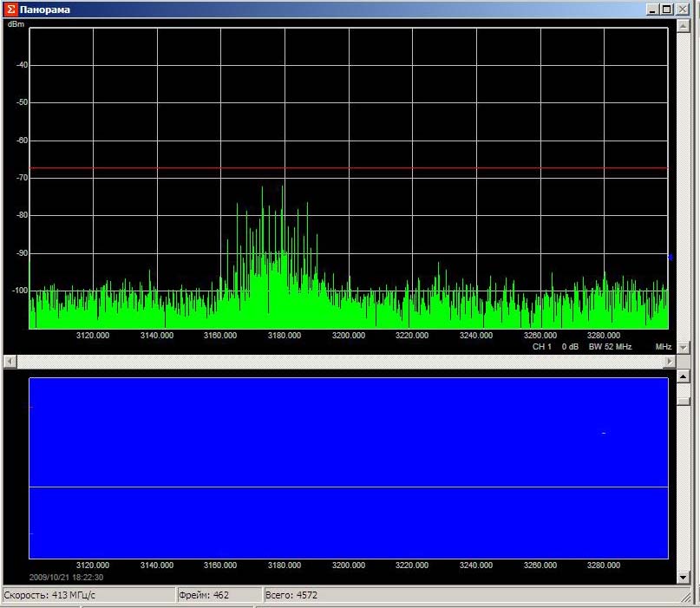The width and height of the screenshot is (700, 608).
Task: Click the CH 1 channel label
Action: tap(542, 346)
